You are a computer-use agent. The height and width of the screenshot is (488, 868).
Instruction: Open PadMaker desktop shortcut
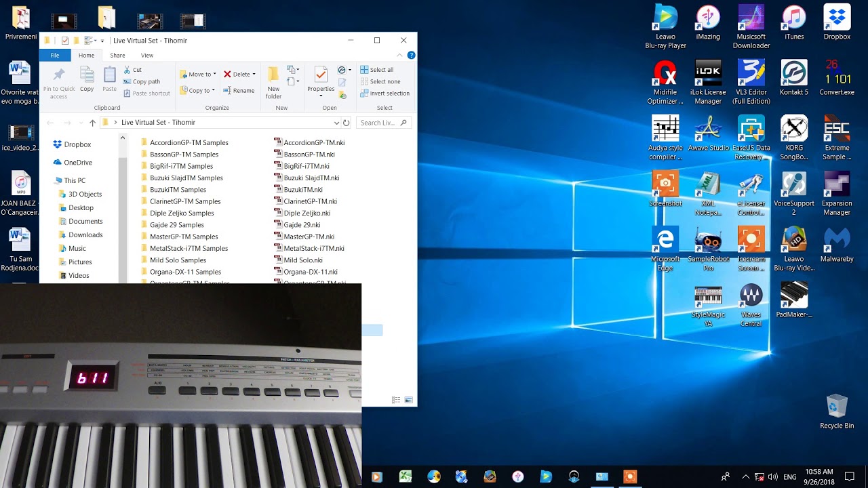click(793, 300)
